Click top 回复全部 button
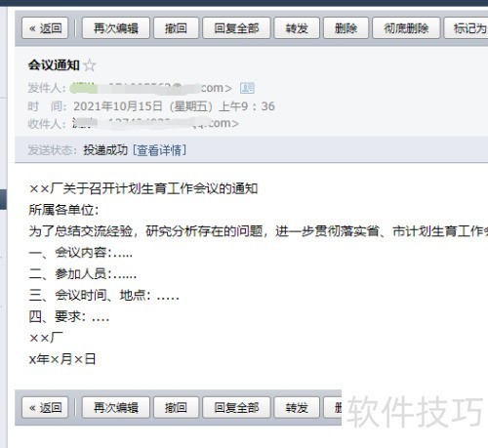Image resolution: width=488 pixels, height=448 pixels. pos(236,28)
